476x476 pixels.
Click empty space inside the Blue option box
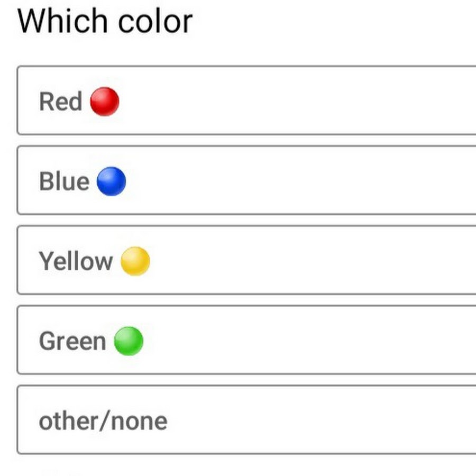317,180
